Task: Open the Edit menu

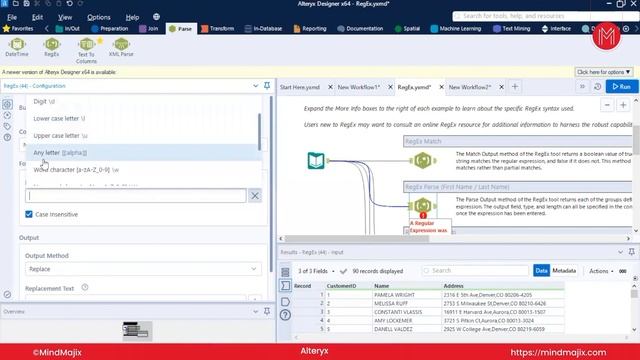Action: click(x=37, y=17)
